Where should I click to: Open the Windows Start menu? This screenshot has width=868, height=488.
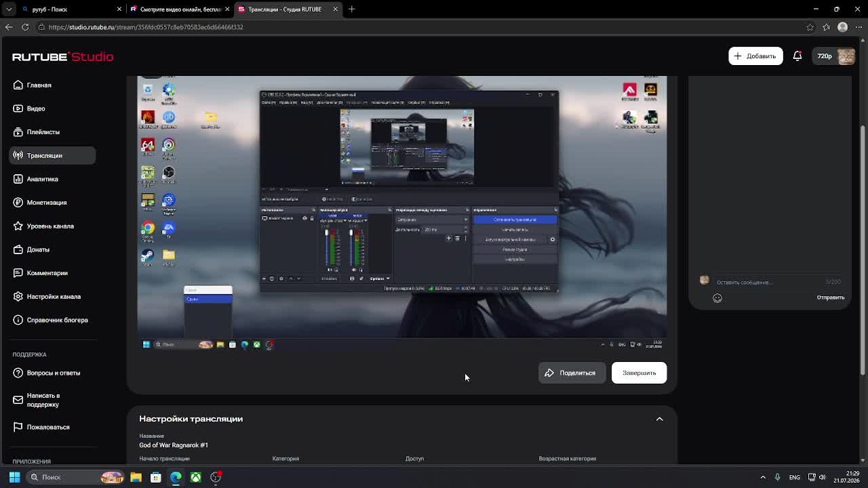click(14, 477)
